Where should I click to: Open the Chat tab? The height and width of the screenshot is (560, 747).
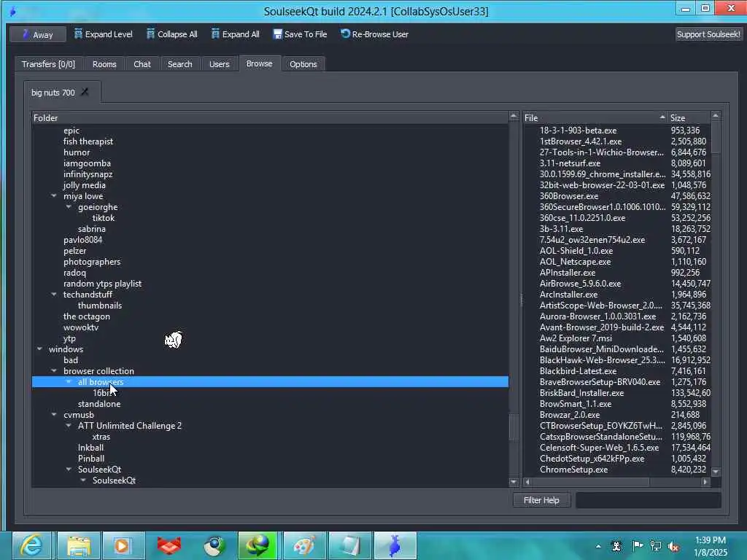coord(142,64)
